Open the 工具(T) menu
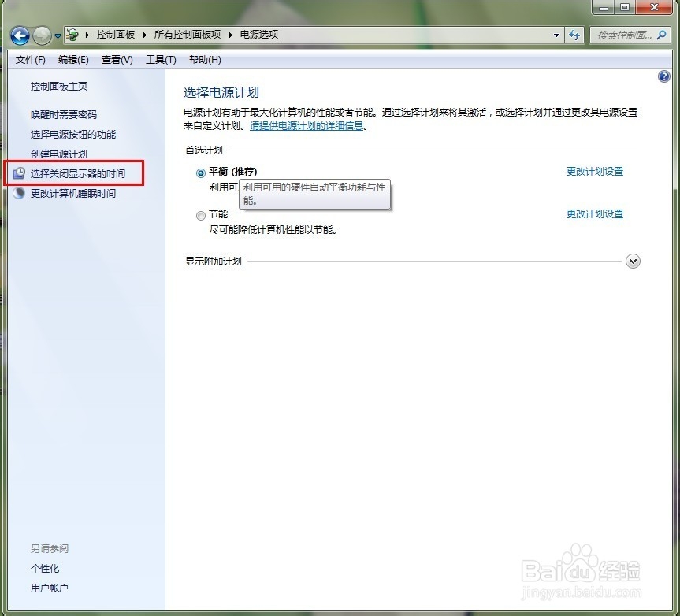 pyautogui.click(x=161, y=59)
